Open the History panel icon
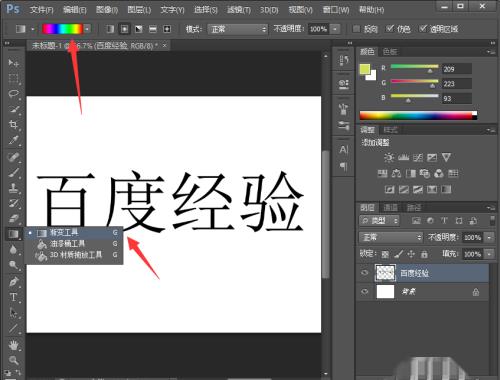This screenshot has width=500, height=380. pos(344,60)
